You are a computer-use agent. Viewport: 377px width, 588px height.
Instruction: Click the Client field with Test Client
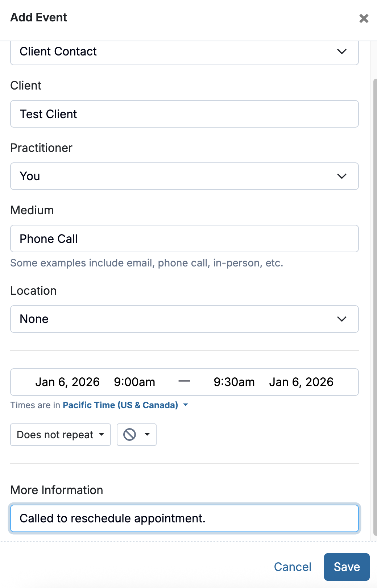184,114
